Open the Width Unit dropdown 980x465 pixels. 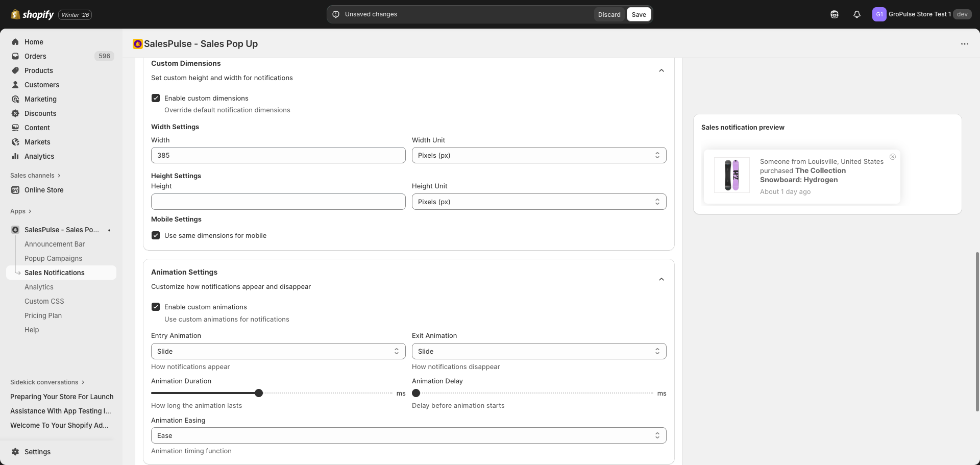tap(538, 155)
